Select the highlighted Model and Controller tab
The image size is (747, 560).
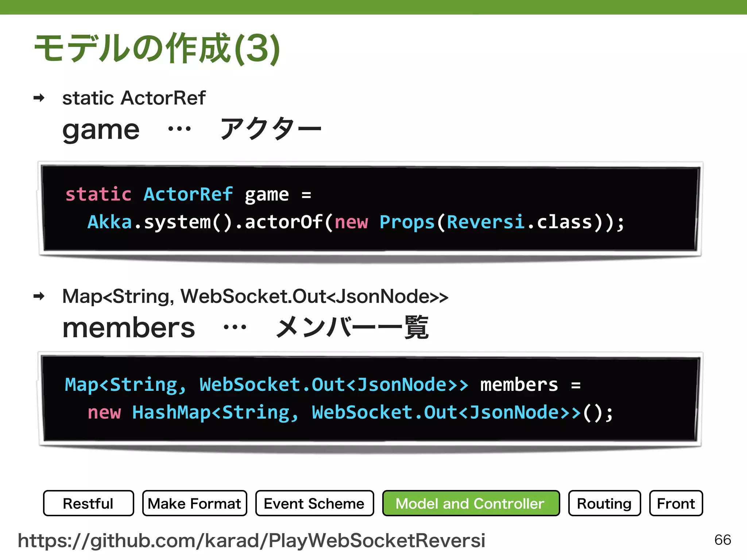point(471,503)
